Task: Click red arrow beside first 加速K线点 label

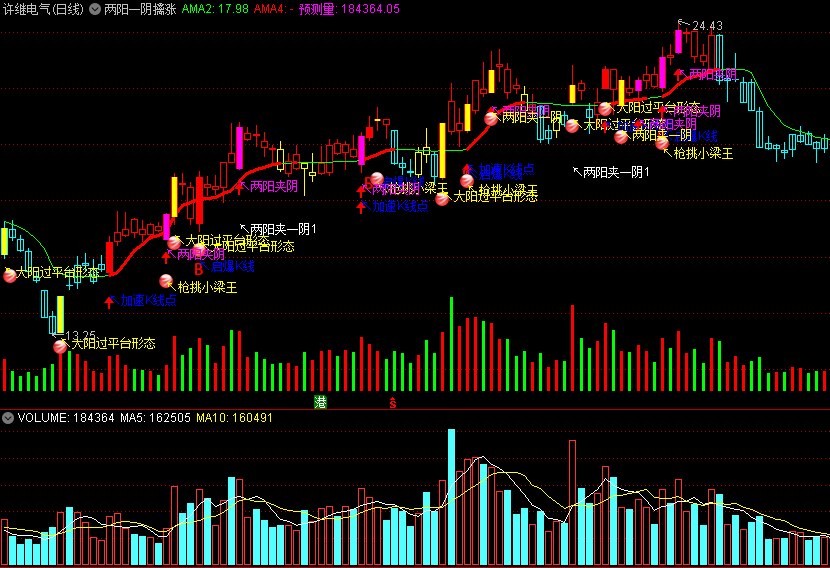Action: point(109,302)
